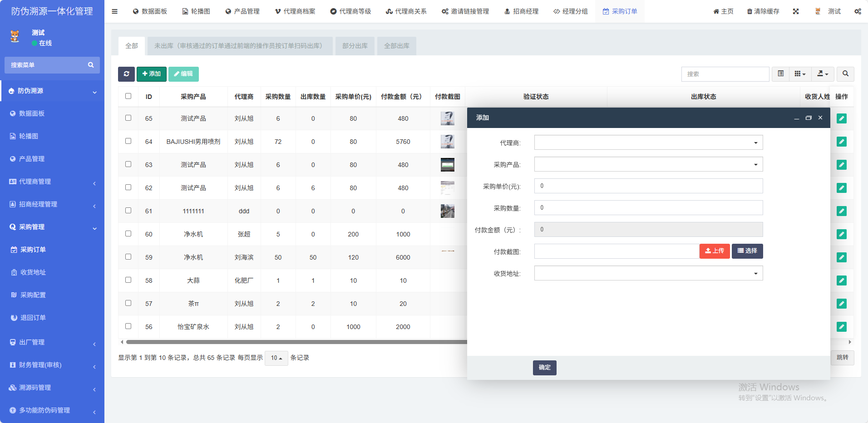Click the red 上传 upload button
The height and width of the screenshot is (423, 868).
coord(714,251)
